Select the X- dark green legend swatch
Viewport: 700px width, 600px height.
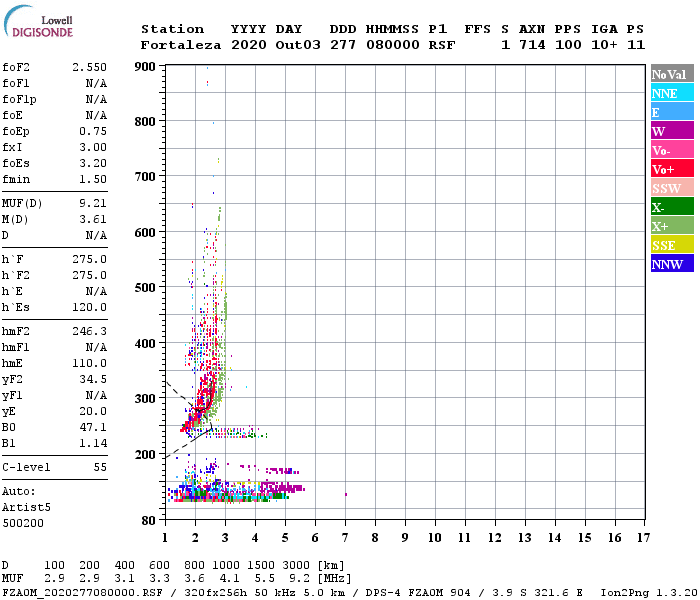click(672, 207)
